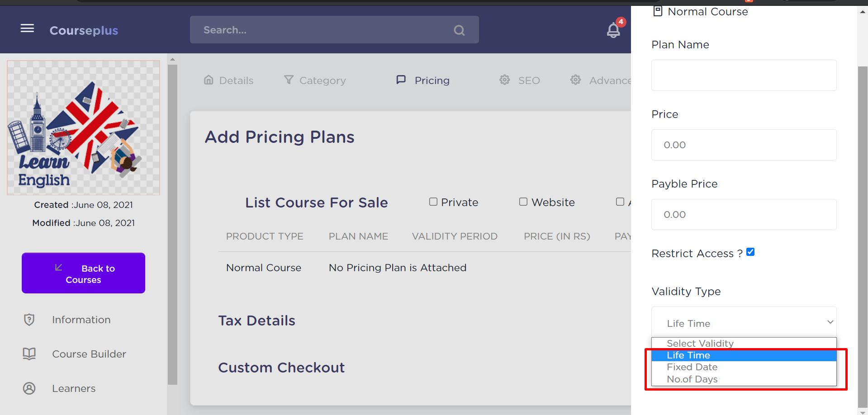This screenshot has width=868, height=415.
Task: Click the Information shield icon
Action: pyautogui.click(x=29, y=320)
